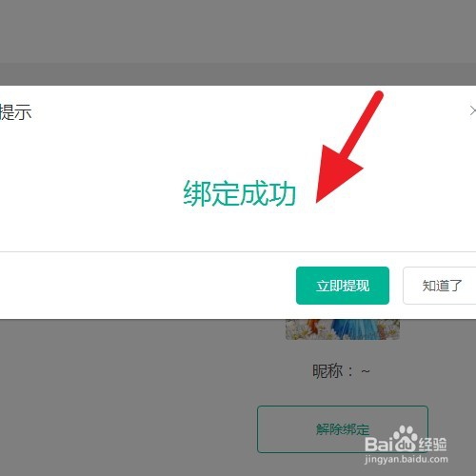
Task: Click the dark header band above the dialog
Action: point(238,74)
